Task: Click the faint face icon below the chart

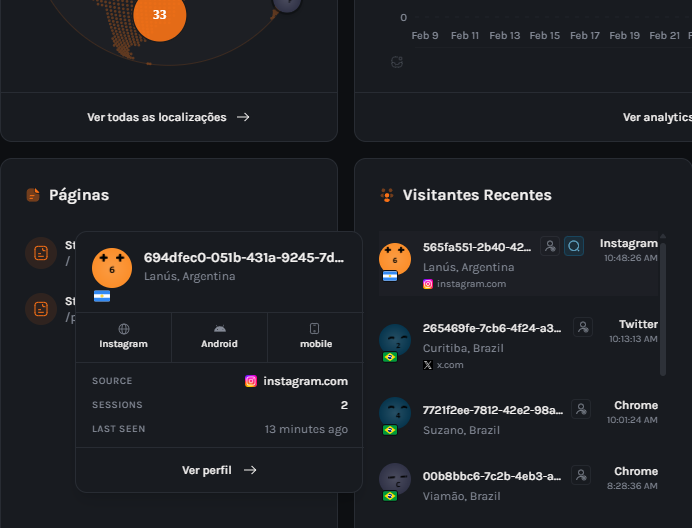Action: [x=397, y=62]
